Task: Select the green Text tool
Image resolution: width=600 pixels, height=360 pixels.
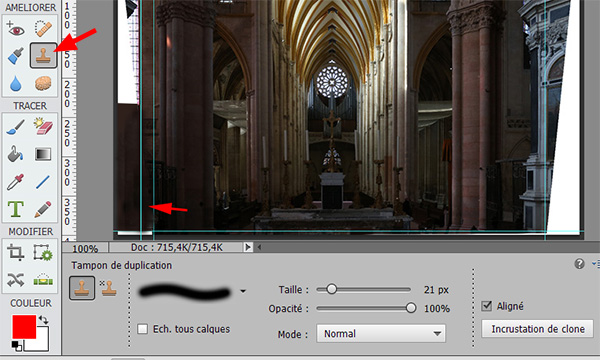Action: pos(15,209)
